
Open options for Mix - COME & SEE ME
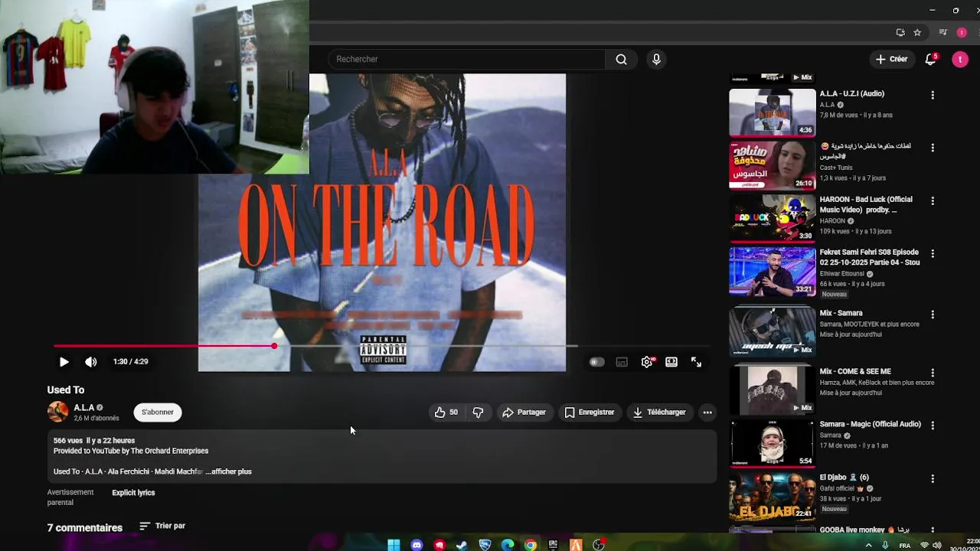click(933, 373)
